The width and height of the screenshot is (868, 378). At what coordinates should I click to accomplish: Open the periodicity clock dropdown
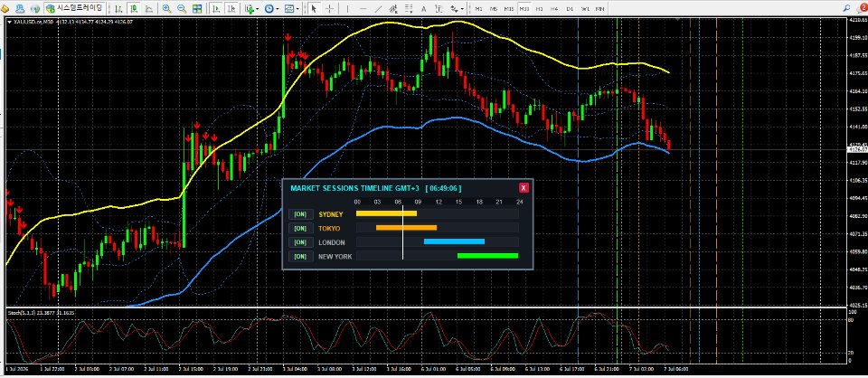[x=271, y=8]
